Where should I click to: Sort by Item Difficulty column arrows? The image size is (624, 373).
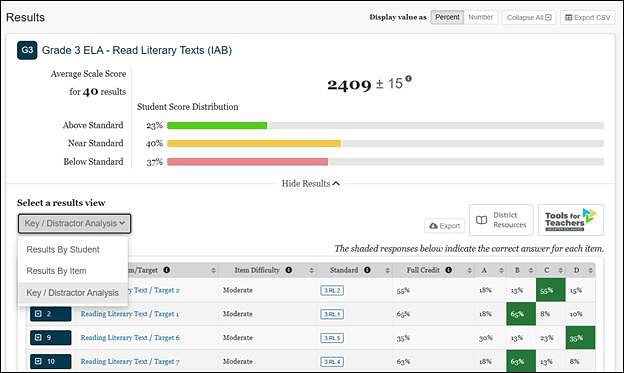tap(312, 270)
